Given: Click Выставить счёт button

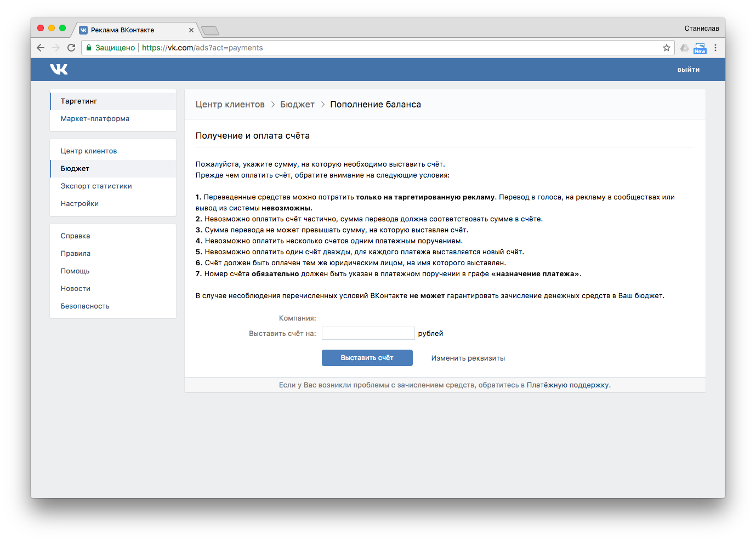Looking at the screenshot, I should [367, 358].
